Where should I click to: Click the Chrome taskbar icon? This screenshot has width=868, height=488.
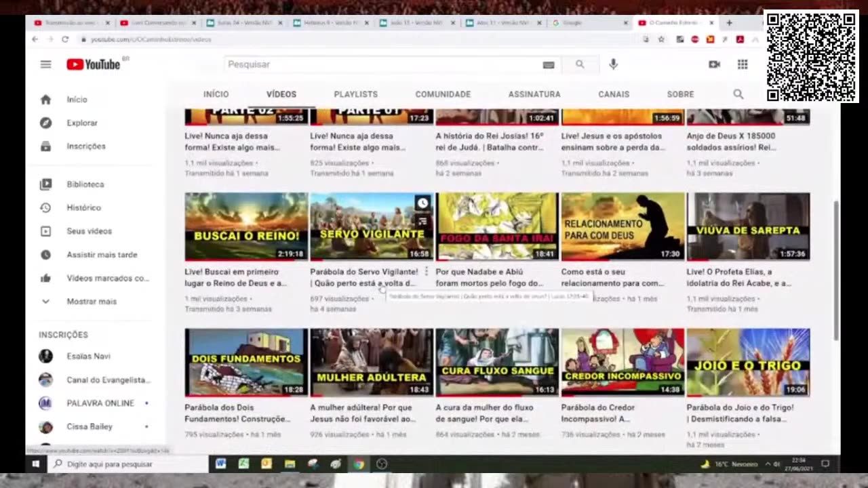click(359, 464)
